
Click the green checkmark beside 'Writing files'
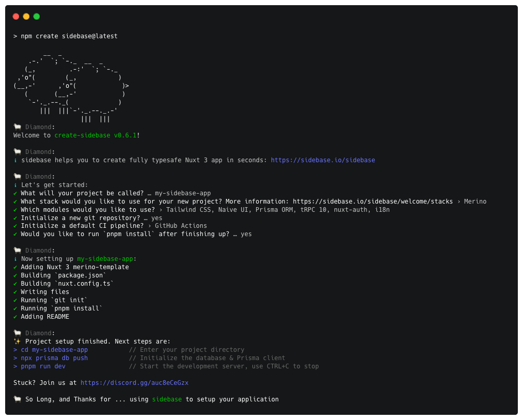pos(15,292)
